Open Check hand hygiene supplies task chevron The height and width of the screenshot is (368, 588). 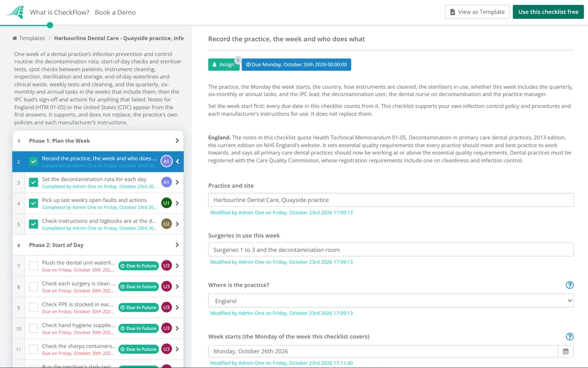pos(177,328)
